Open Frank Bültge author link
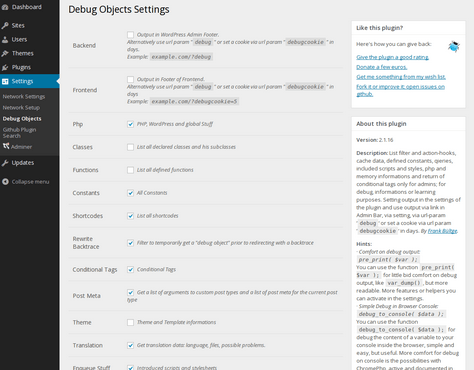The image size is (474, 370). point(442,231)
